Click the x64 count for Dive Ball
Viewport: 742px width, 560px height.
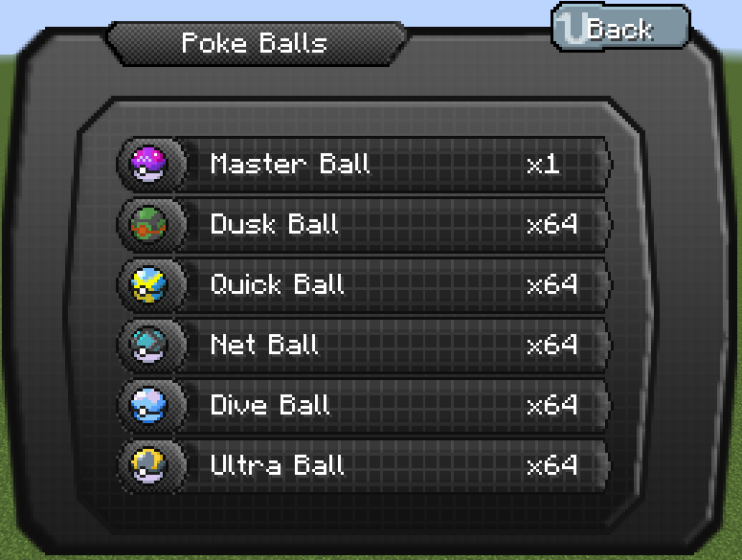tap(552, 405)
